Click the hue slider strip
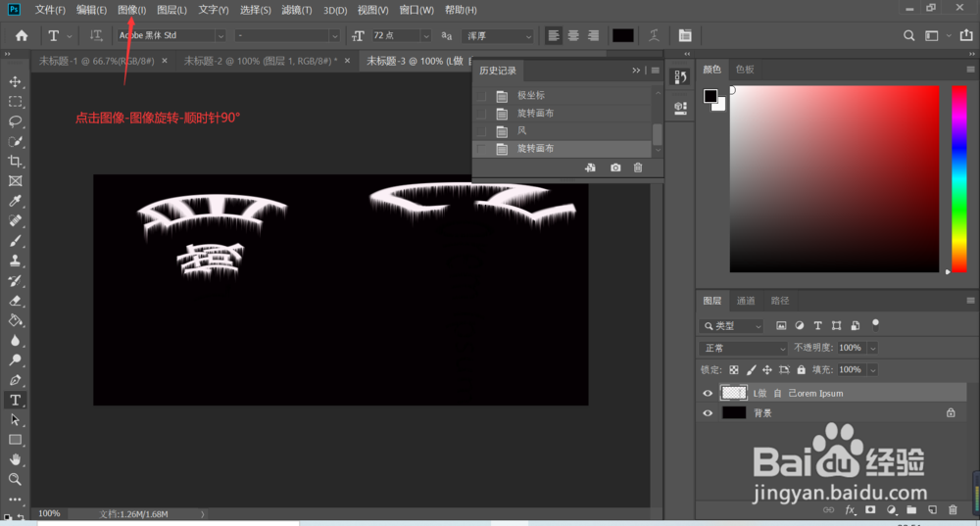980x526 pixels. click(959, 178)
